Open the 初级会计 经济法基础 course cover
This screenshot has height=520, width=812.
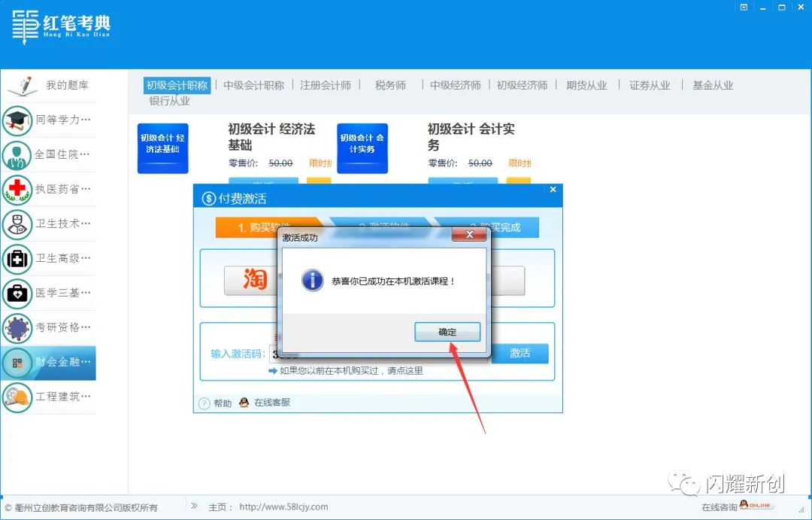[x=162, y=148]
